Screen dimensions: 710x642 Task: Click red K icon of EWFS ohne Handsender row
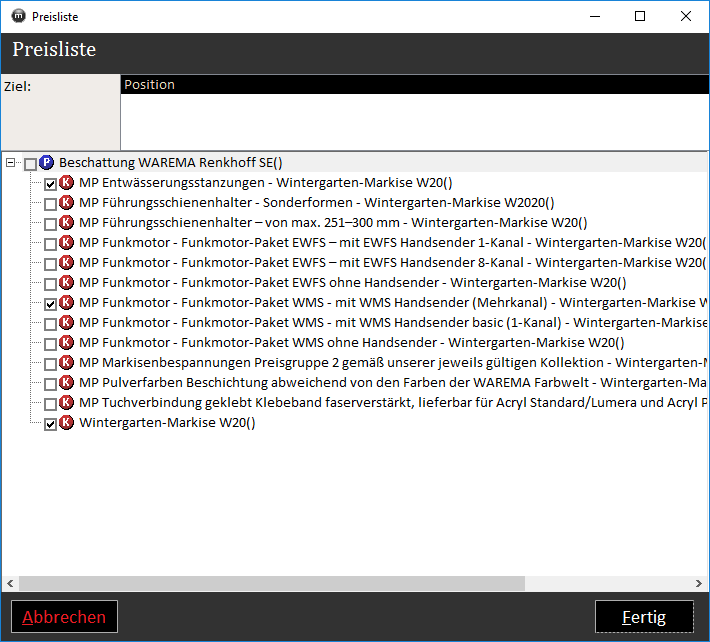(x=67, y=282)
